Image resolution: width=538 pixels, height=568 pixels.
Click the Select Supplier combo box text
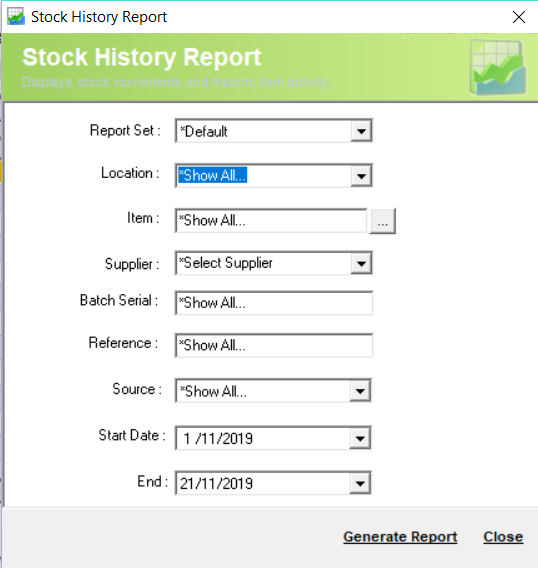(226, 263)
